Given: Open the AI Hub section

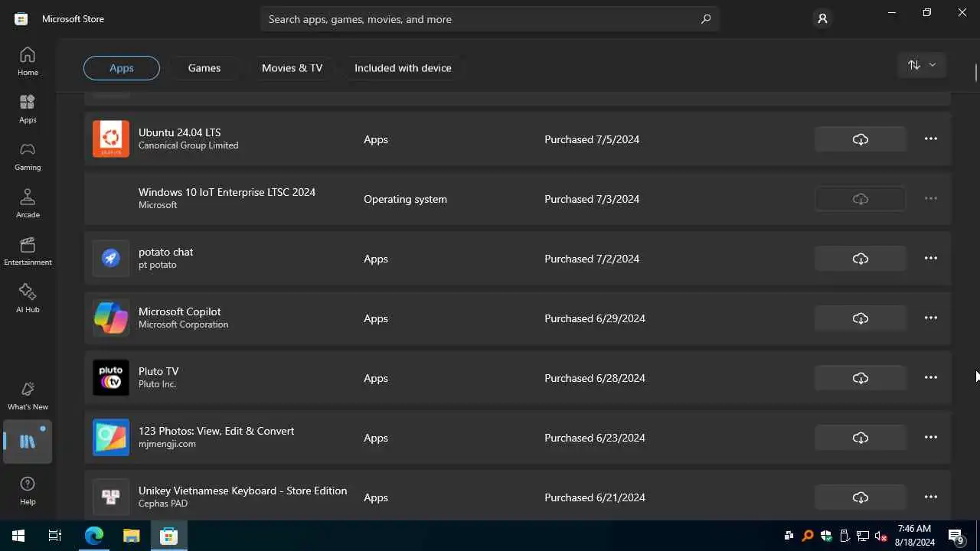Looking at the screenshot, I should (28, 298).
